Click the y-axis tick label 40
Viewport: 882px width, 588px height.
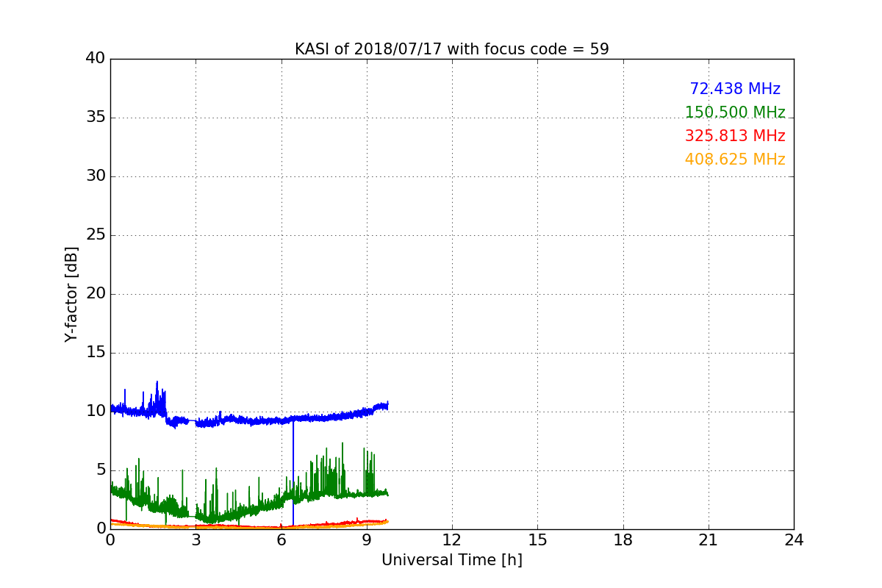tap(96, 58)
